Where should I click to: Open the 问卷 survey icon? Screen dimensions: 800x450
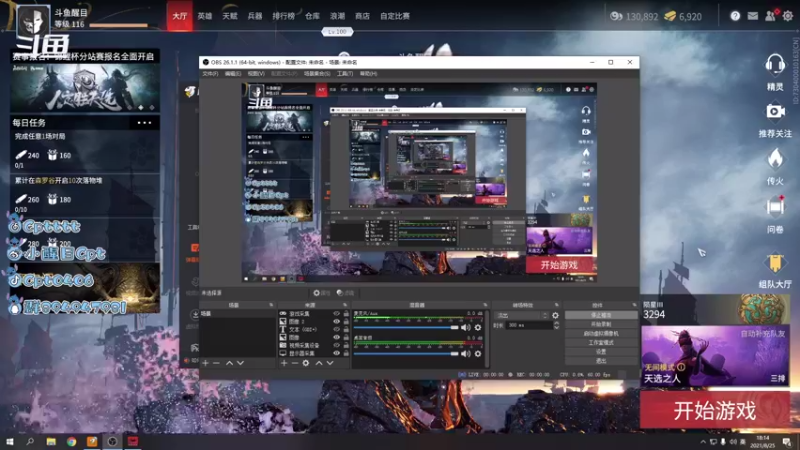pos(774,207)
